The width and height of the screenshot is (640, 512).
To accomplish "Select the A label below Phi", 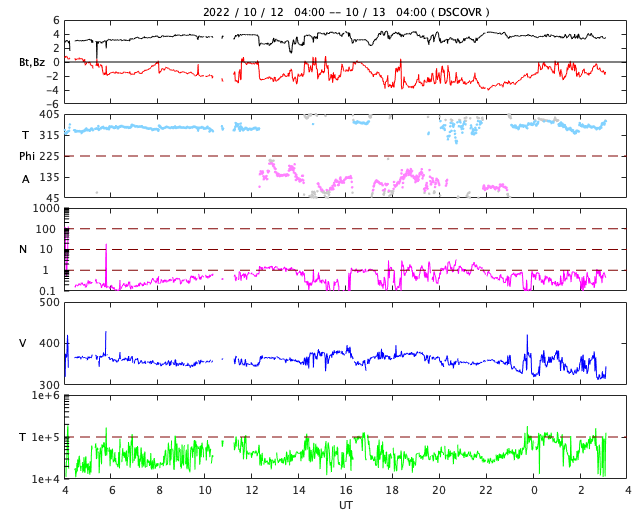I will point(26,179).
